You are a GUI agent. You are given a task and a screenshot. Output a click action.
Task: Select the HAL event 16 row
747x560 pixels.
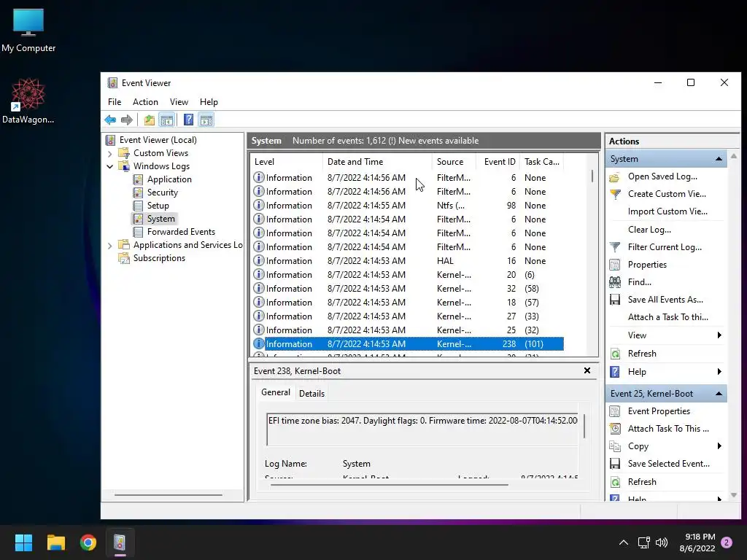point(408,261)
